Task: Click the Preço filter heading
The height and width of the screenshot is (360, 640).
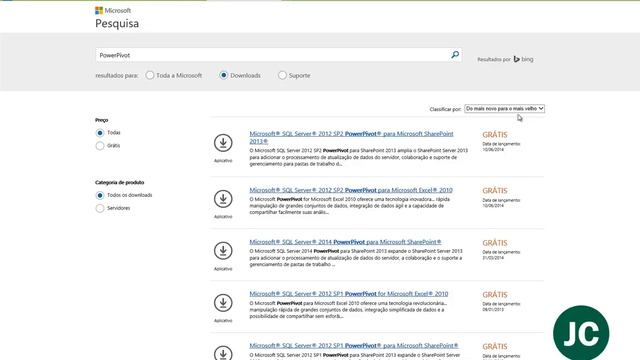Action: [102, 120]
